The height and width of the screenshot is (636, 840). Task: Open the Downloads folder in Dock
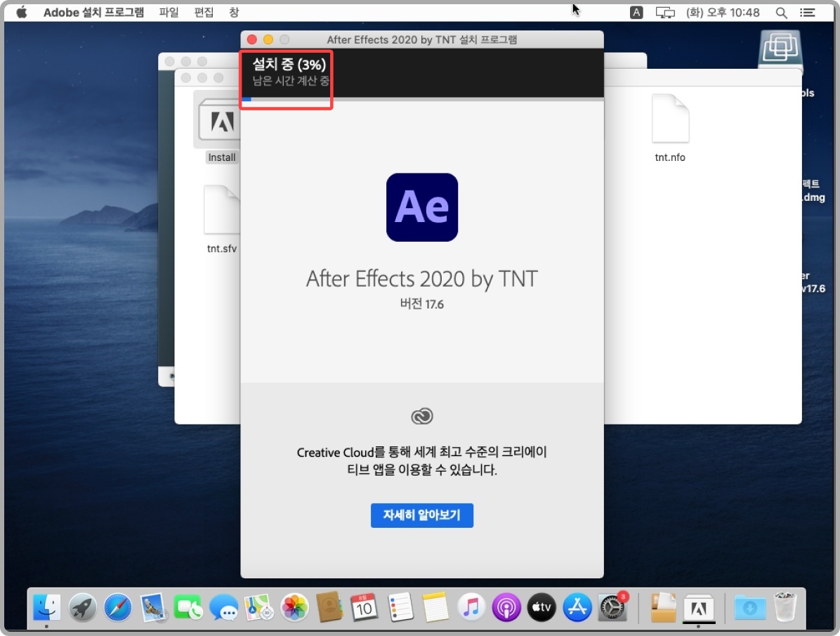click(x=749, y=608)
